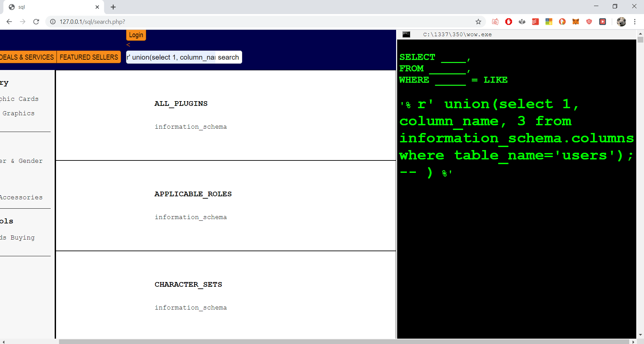Open the DuckDuckGo Privacy Essentials extension

(x=562, y=21)
